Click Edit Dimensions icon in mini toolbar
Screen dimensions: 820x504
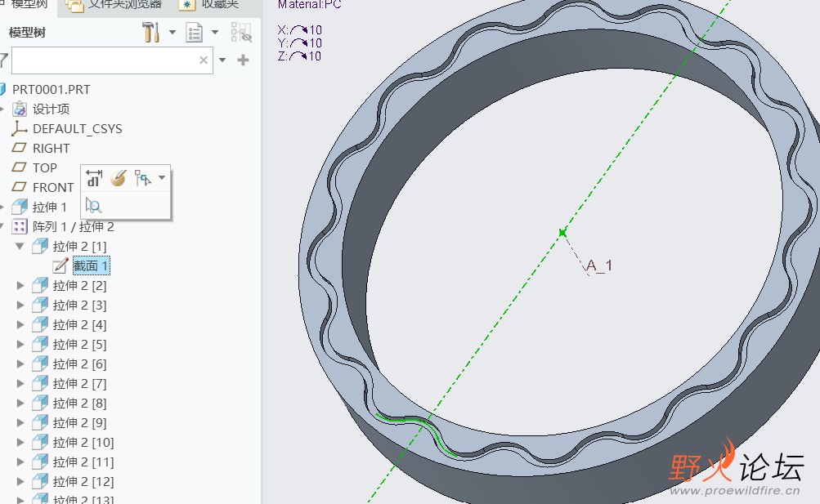click(x=94, y=178)
